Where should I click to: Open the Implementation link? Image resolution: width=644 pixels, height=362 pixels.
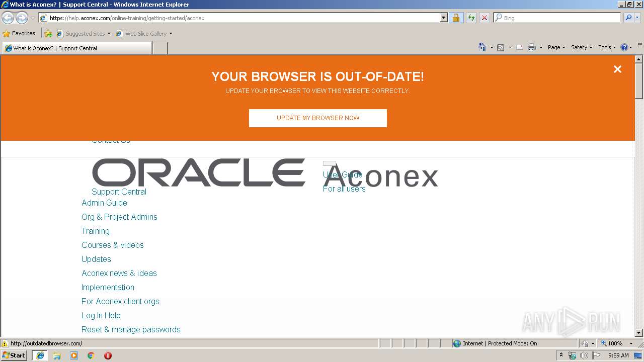[108, 287]
